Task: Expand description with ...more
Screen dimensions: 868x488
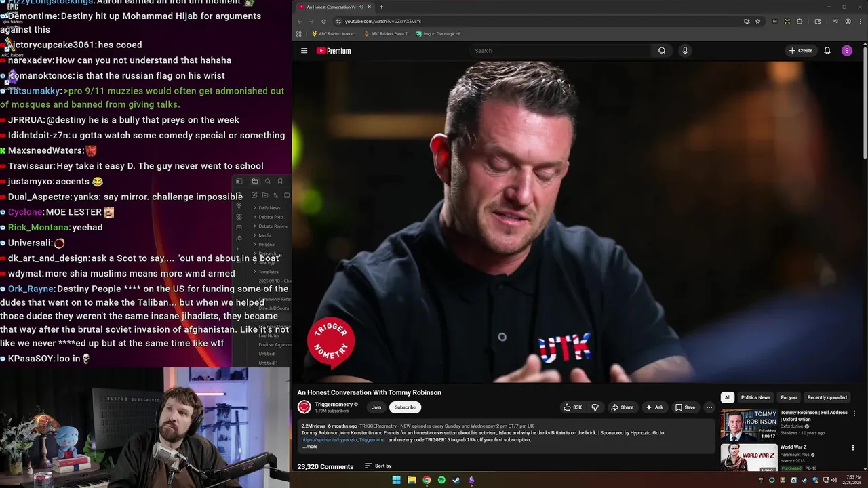Action: coord(310,447)
